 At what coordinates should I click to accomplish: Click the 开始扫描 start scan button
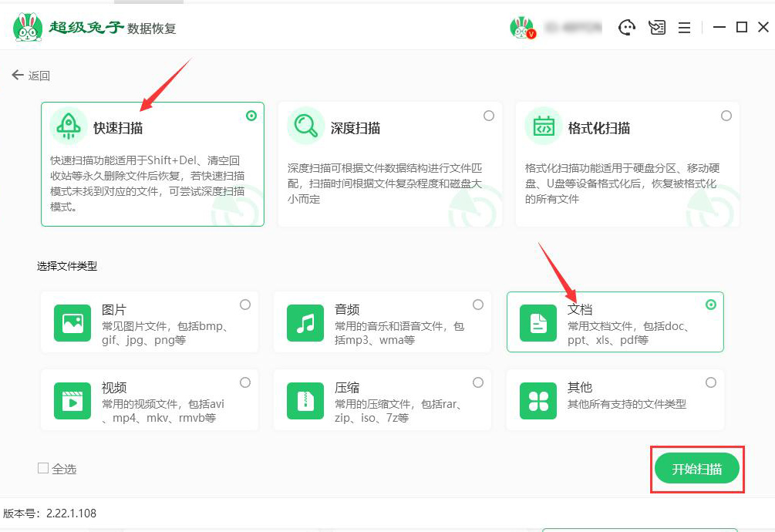pyautogui.click(x=696, y=468)
